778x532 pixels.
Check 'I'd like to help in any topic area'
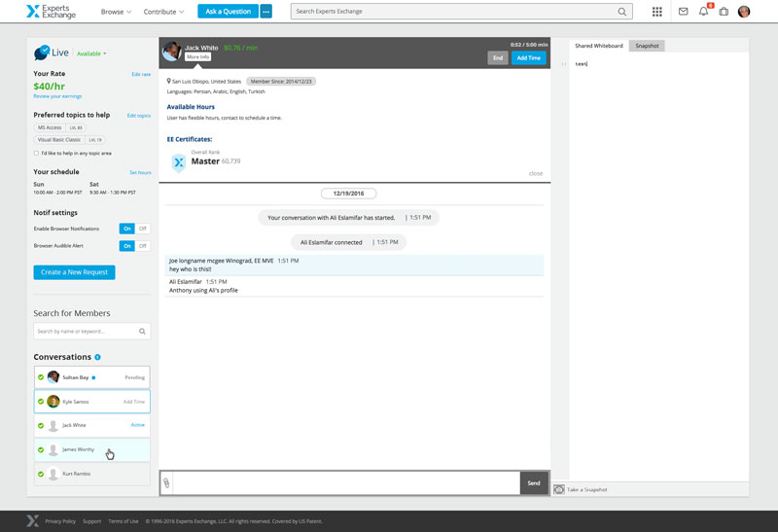pyautogui.click(x=36, y=154)
